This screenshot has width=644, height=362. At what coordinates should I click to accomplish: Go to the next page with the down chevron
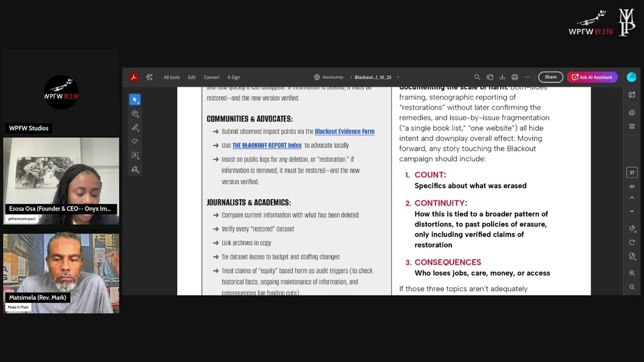(x=632, y=211)
